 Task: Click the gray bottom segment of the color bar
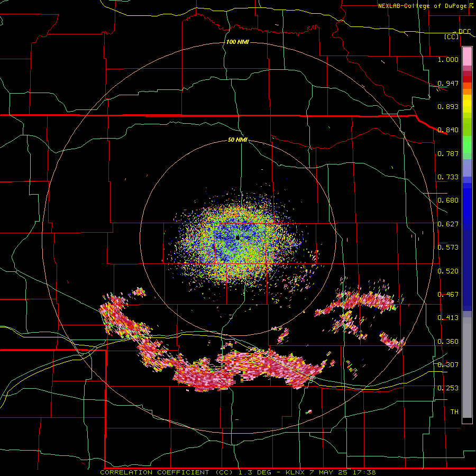click(467, 368)
